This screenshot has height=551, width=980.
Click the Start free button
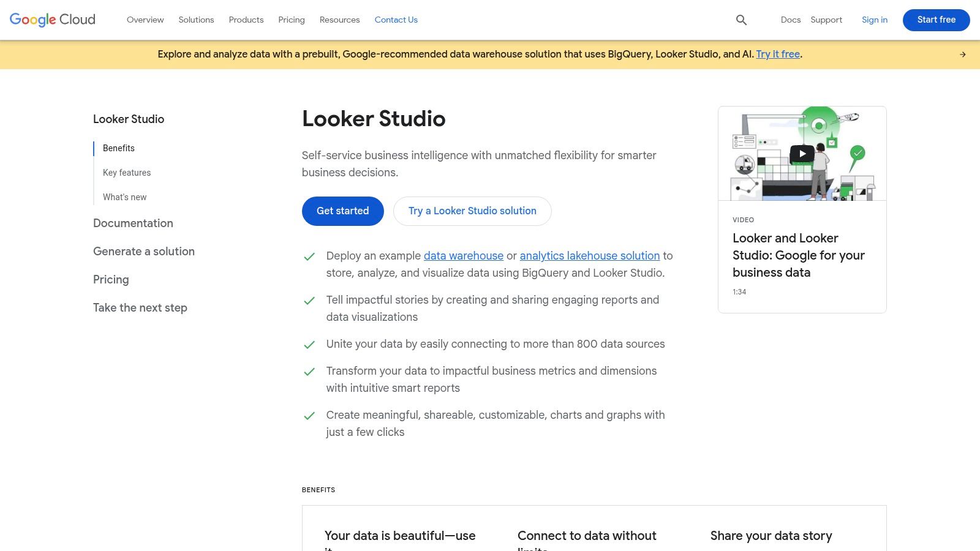click(936, 20)
